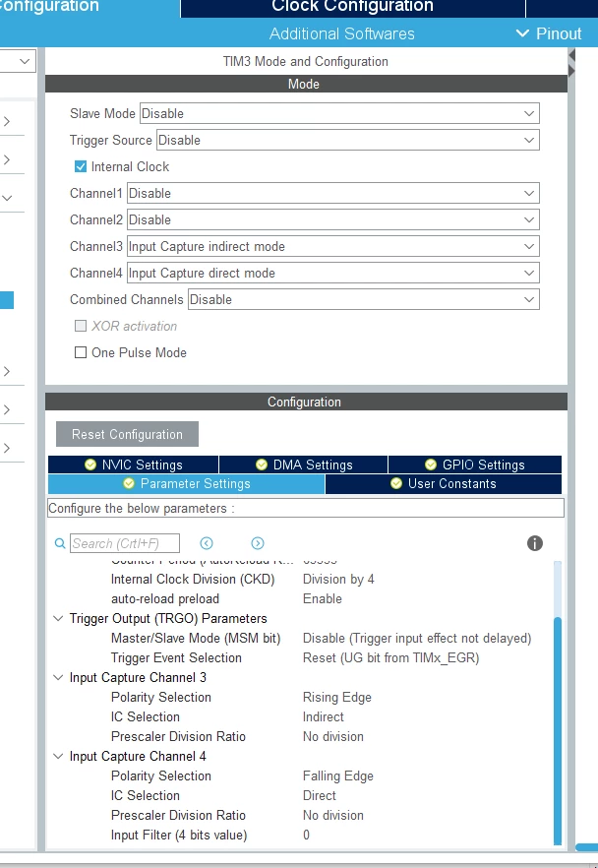Click the search magnifier icon
The image size is (598, 868).
[60, 543]
